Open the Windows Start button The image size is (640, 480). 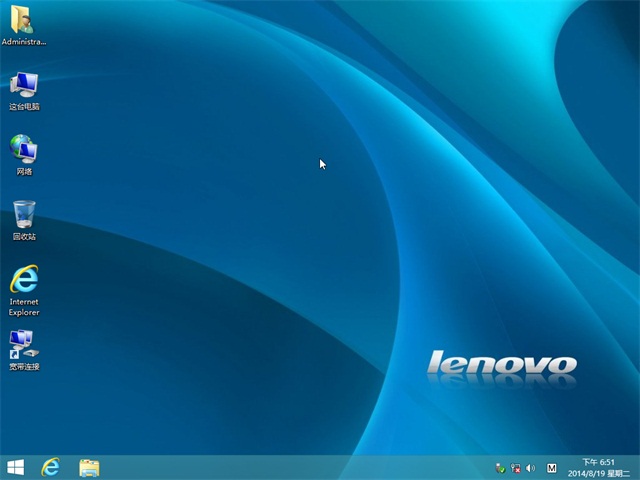click(x=16, y=467)
